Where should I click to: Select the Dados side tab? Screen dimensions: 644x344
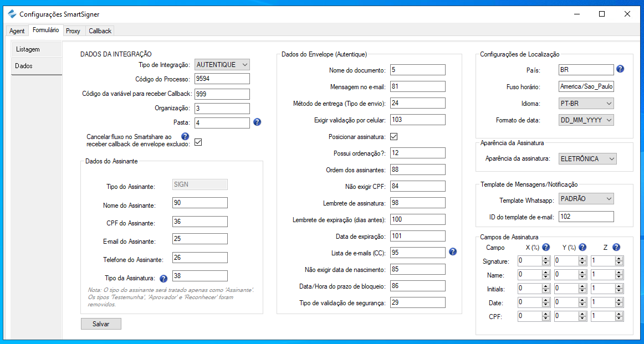pos(37,66)
